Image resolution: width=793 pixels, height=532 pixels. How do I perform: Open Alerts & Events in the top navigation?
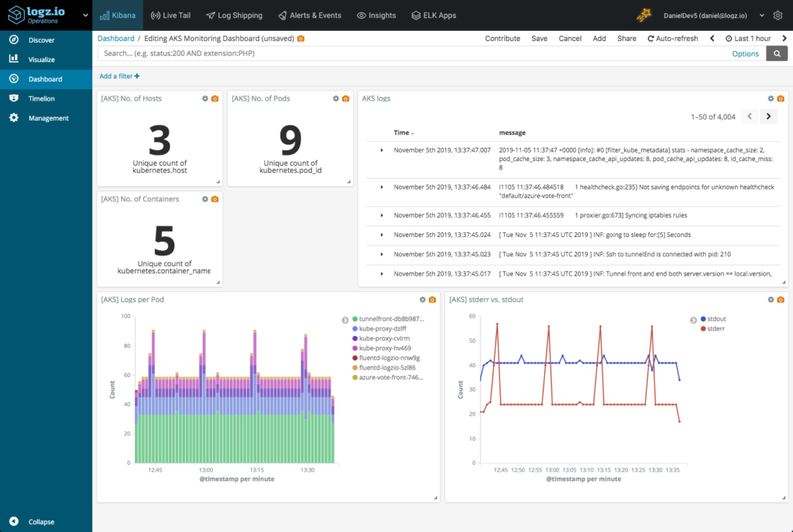click(310, 15)
